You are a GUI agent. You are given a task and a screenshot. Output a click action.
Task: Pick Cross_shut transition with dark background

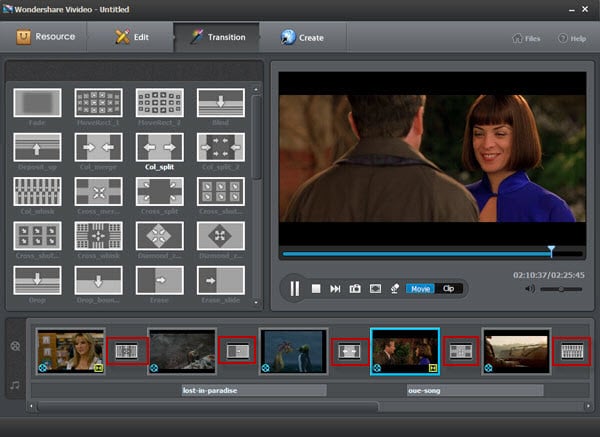pos(221,191)
